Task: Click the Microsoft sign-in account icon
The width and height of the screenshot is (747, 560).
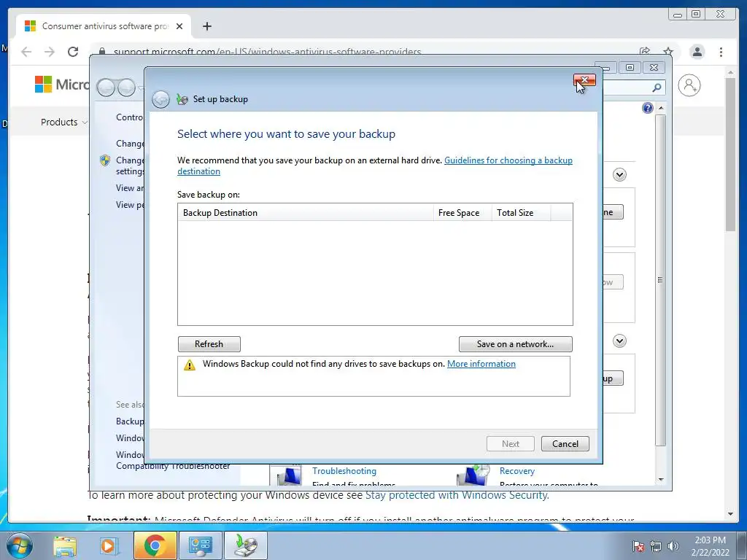Action: [x=689, y=85]
